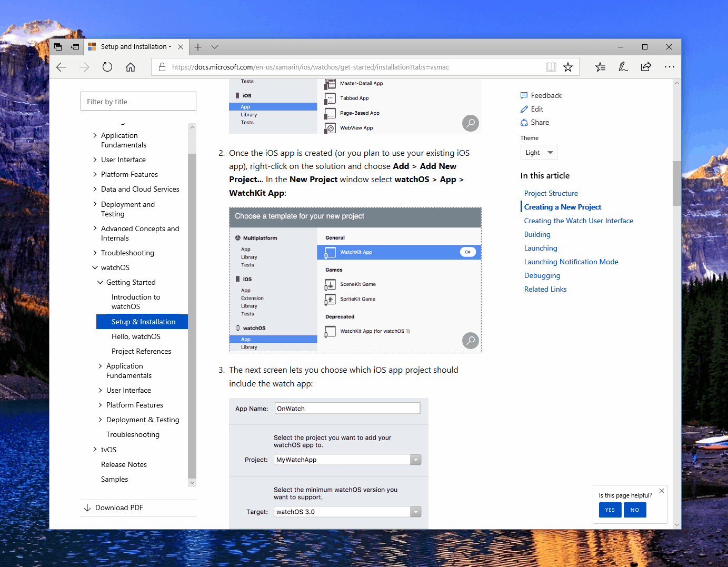Screen dimensions: 728x567
Task: Click the Share article icon
Action: coord(524,122)
